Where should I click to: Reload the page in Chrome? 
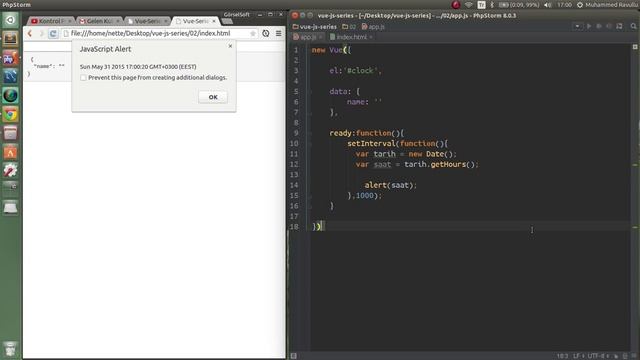pyautogui.click(x=53, y=33)
